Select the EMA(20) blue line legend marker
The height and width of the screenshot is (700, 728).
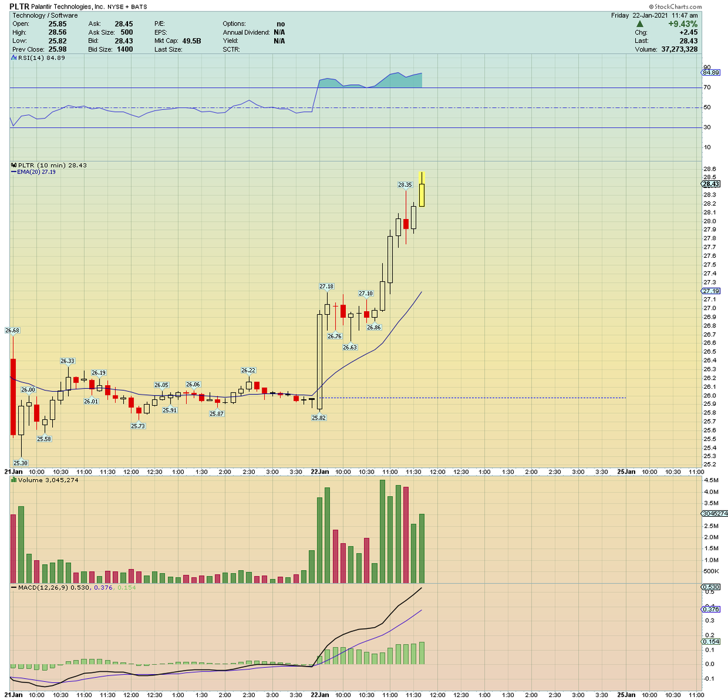point(13,172)
